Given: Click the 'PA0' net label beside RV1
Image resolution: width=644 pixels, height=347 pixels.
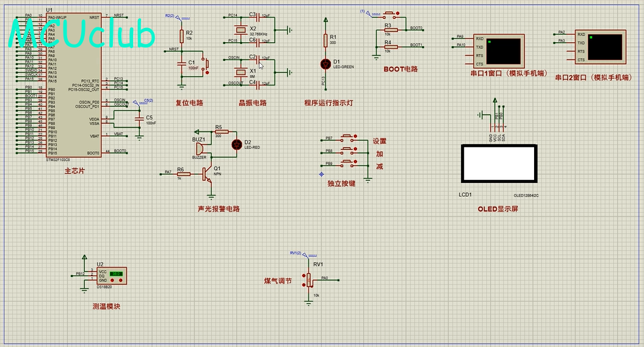Looking at the screenshot, I should click(325, 278).
